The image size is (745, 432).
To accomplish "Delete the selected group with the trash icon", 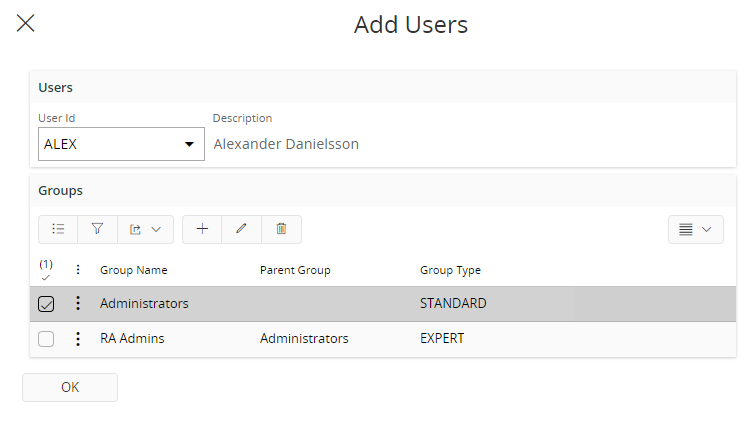I will (x=281, y=229).
